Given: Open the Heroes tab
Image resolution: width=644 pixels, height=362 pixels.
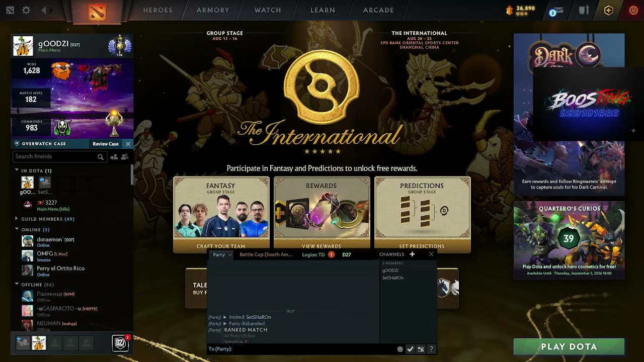Looking at the screenshot, I should point(157,10).
